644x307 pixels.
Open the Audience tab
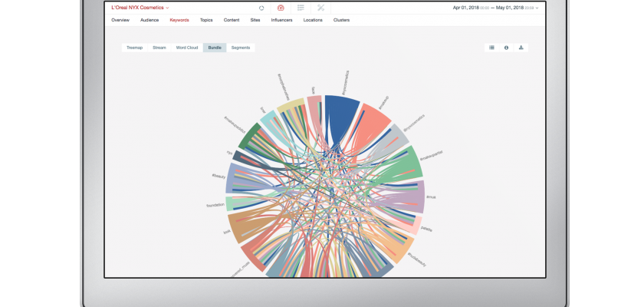point(149,20)
